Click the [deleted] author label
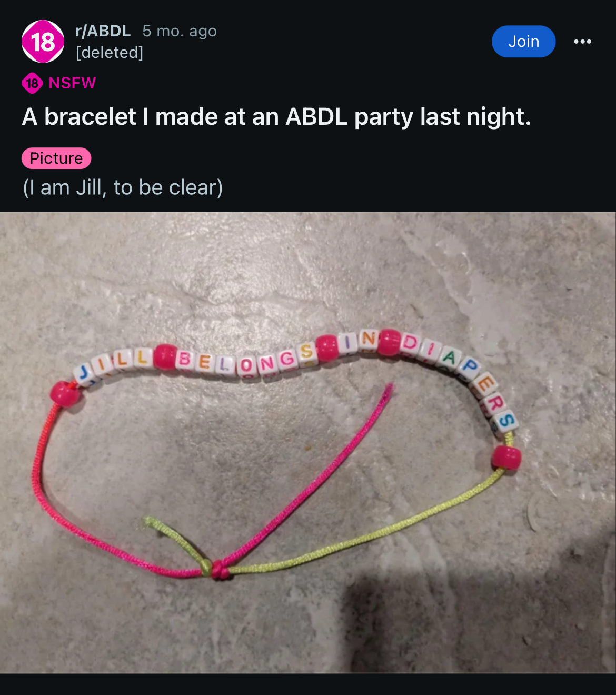616x695 pixels. [110, 53]
